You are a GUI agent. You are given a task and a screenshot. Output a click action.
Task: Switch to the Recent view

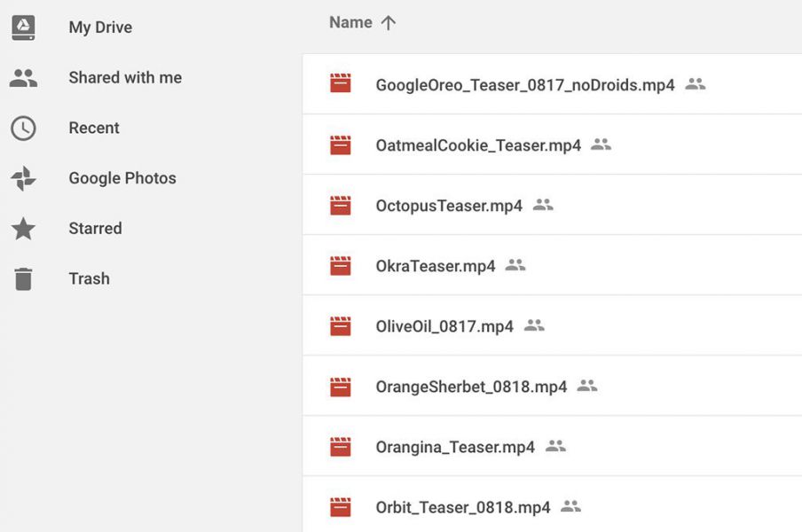94,128
